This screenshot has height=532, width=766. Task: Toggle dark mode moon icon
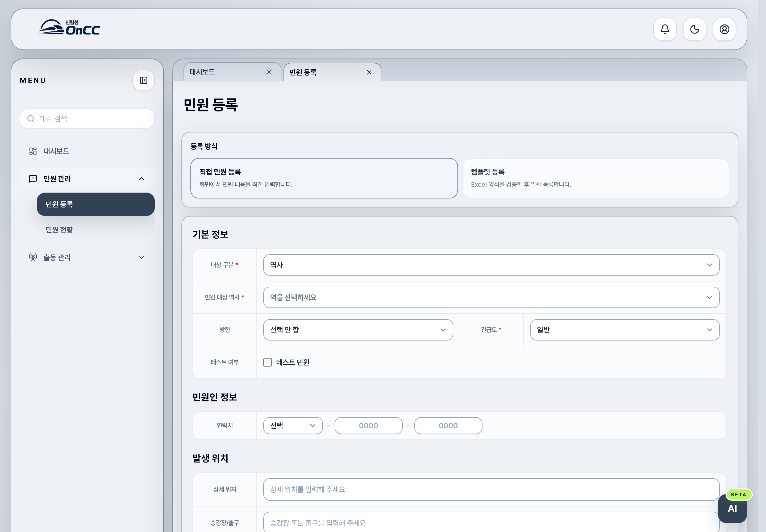coord(694,29)
